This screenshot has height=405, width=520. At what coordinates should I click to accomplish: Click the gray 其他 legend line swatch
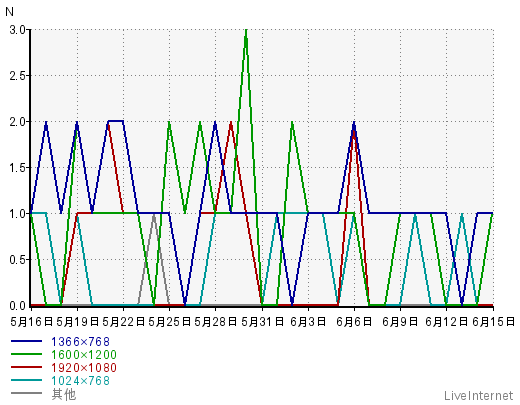(x=26, y=393)
